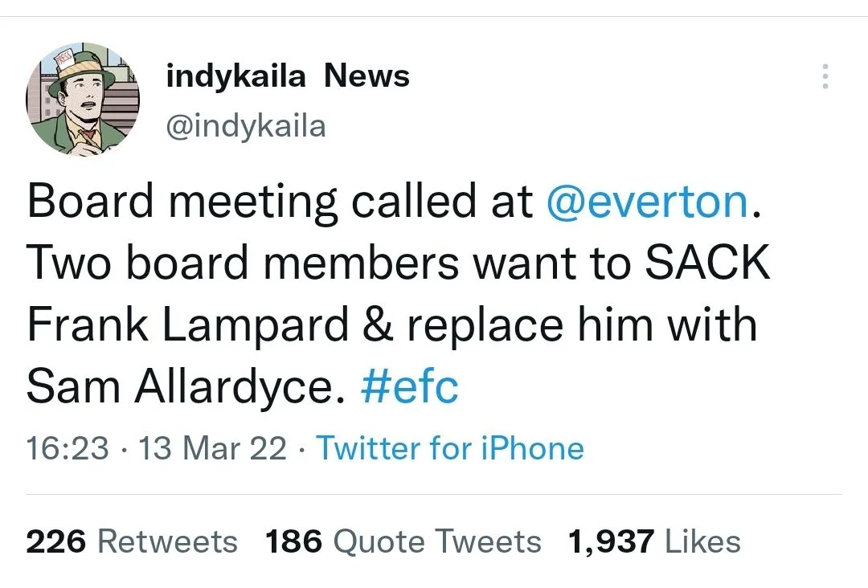This screenshot has height=588, width=868.
Task: Open the three-dot more options menu
Action: (825, 76)
